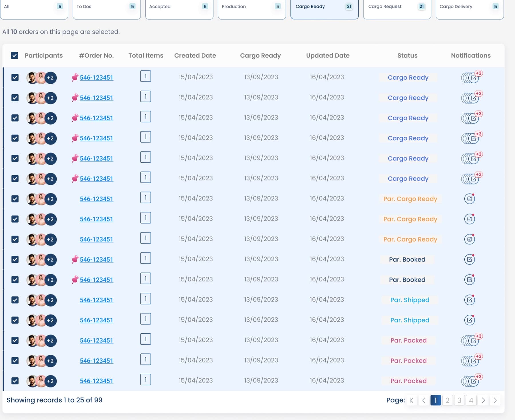The width and height of the screenshot is (515, 420).
Task: Go to page 3
Action: click(459, 400)
